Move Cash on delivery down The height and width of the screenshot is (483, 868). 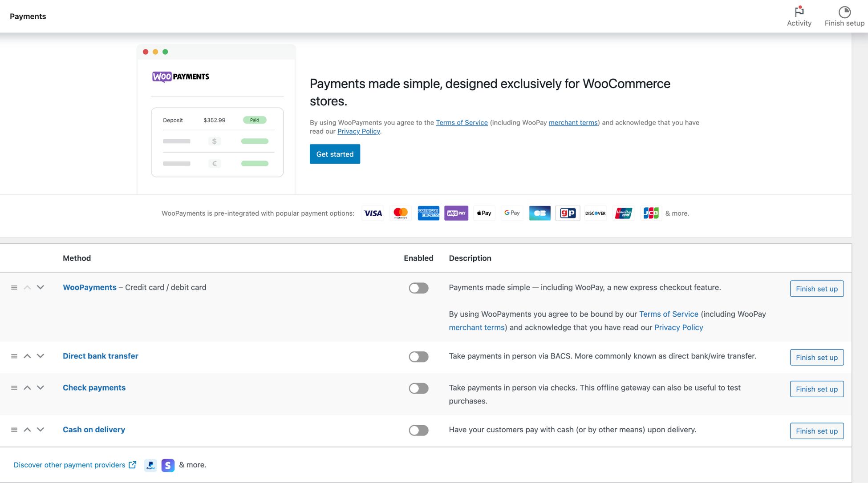41,429
